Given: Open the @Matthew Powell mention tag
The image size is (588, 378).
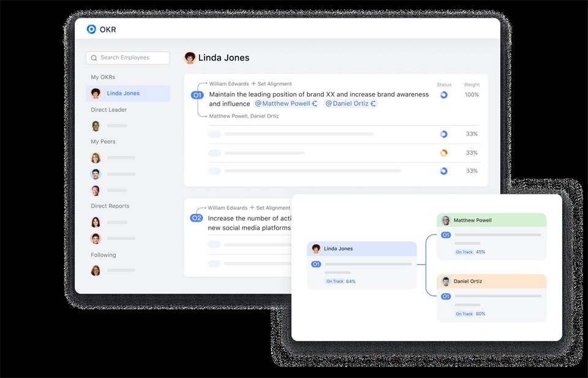Looking at the screenshot, I should tap(286, 104).
